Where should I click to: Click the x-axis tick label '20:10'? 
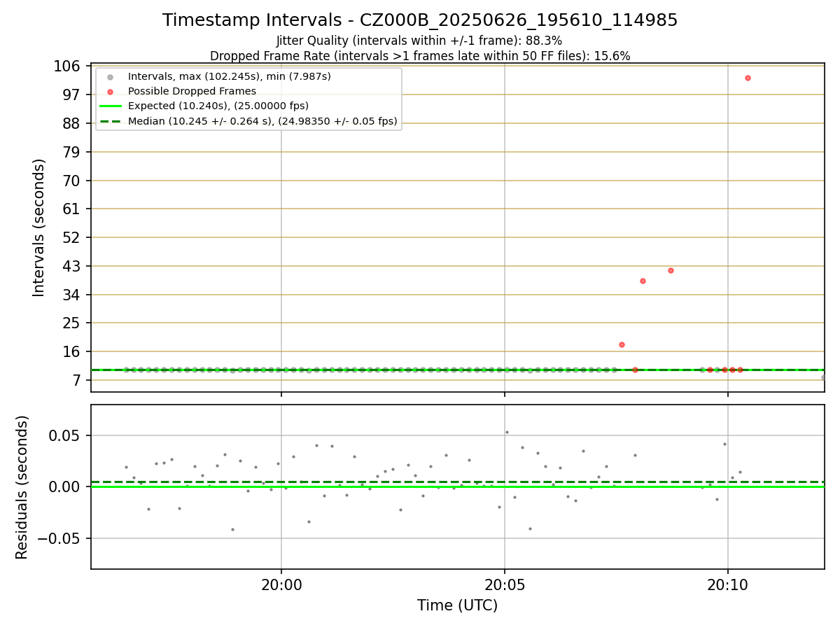point(727,584)
